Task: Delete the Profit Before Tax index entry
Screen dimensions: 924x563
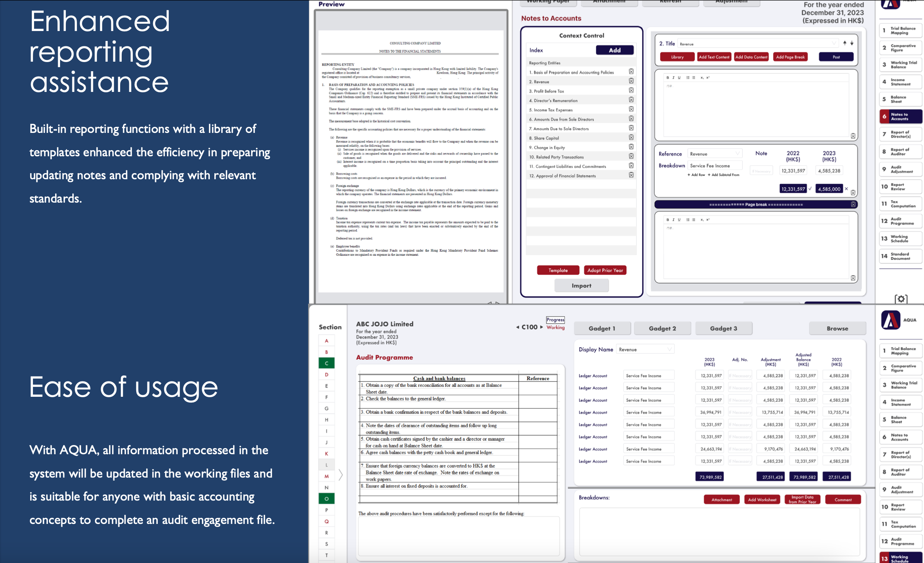Action: (631, 91)
